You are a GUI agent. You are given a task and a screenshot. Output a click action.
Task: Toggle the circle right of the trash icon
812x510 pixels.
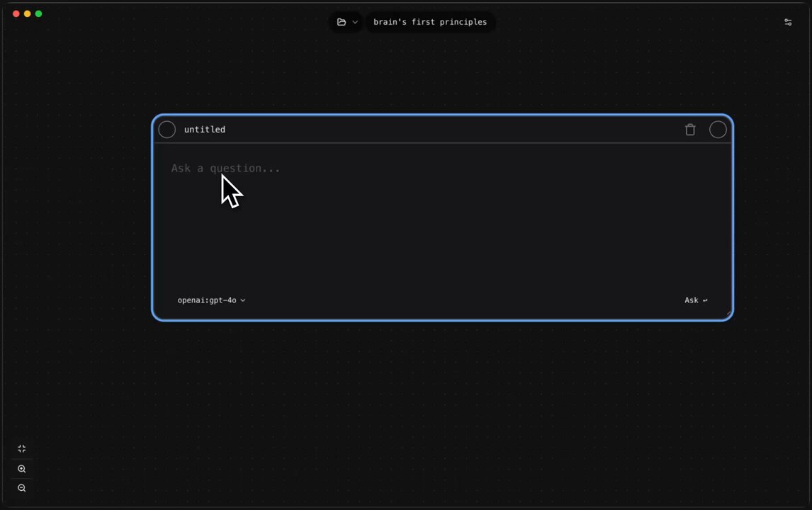718,130
